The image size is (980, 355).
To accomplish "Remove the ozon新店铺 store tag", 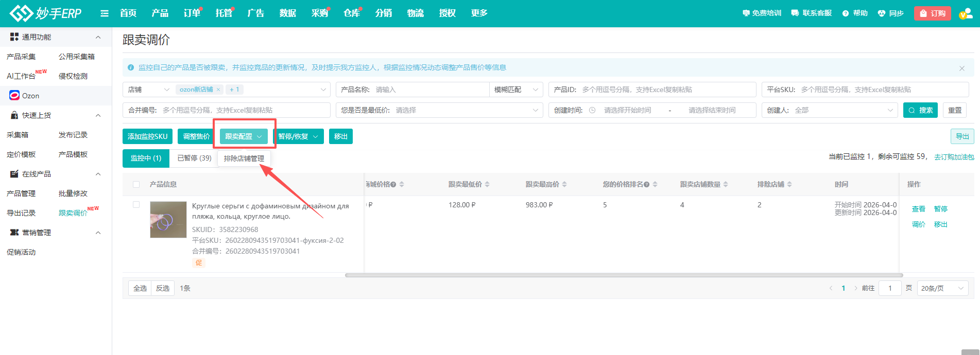I will [218, 90].
